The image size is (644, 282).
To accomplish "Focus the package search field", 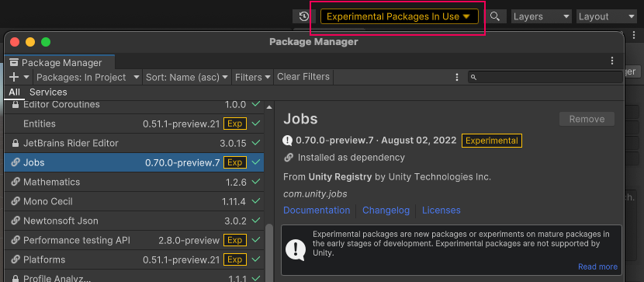I will point(545,77).
